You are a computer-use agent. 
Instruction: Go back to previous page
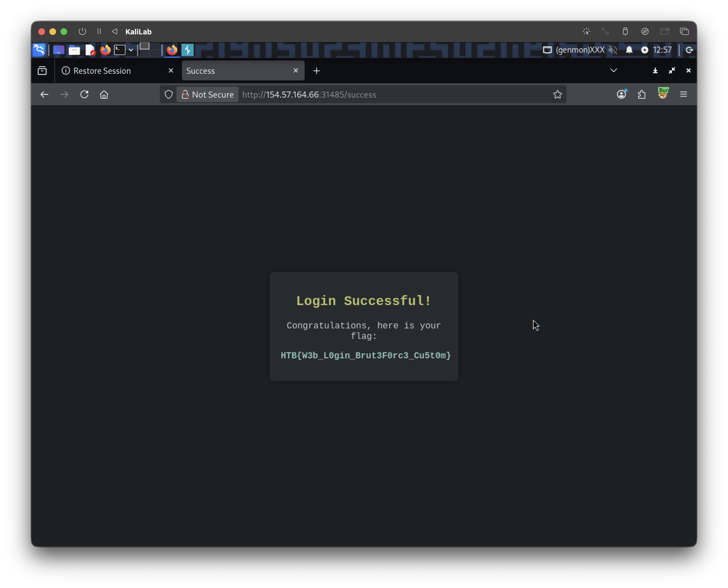pyautogui.click(x=44, y=95)
